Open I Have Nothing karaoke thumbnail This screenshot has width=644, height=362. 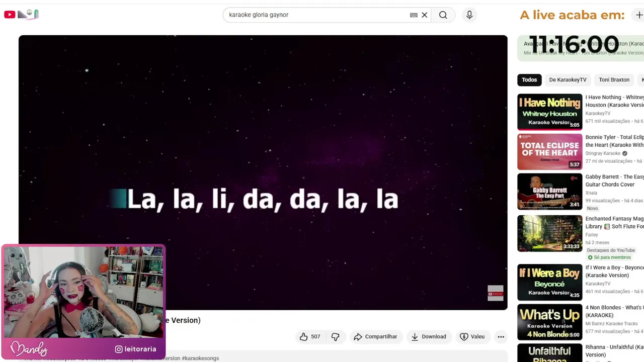549,112
